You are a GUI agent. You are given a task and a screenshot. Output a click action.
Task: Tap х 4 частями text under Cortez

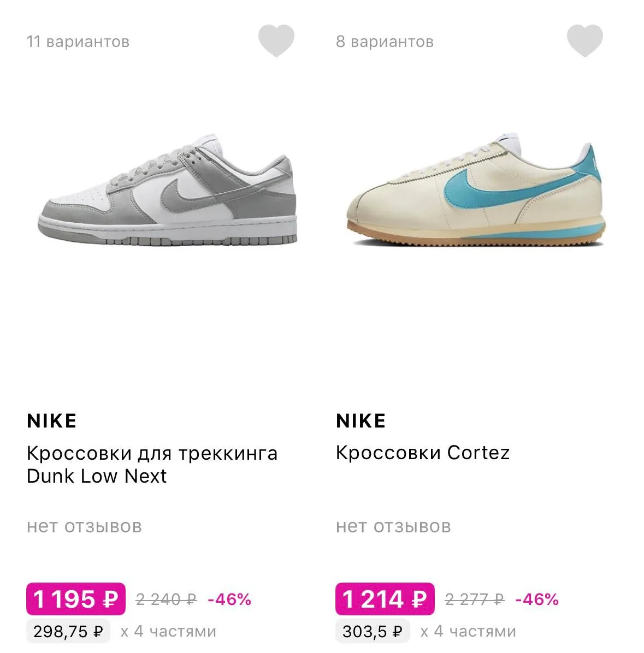coord(468,631)
